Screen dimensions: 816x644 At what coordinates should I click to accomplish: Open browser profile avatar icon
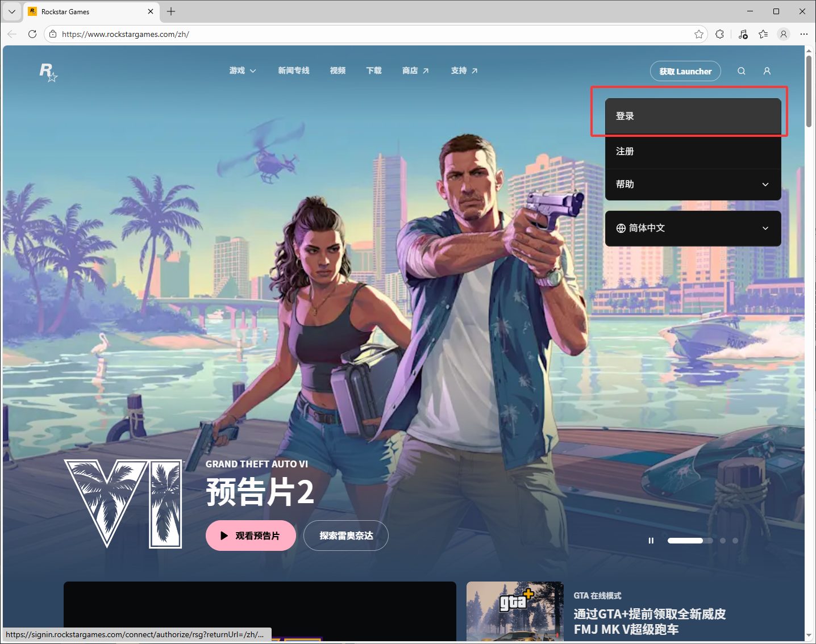783,34
